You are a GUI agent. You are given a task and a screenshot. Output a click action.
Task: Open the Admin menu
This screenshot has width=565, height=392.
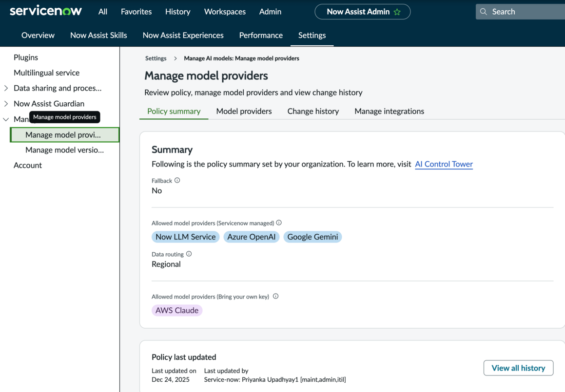[x=270, y=12]
